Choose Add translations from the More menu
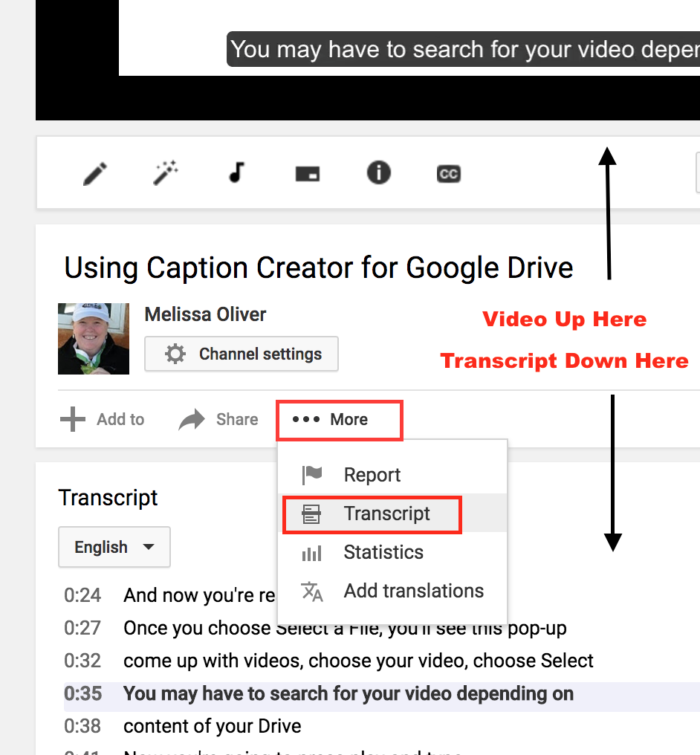This screenshot has height=755, width=700. click(392, 592)
